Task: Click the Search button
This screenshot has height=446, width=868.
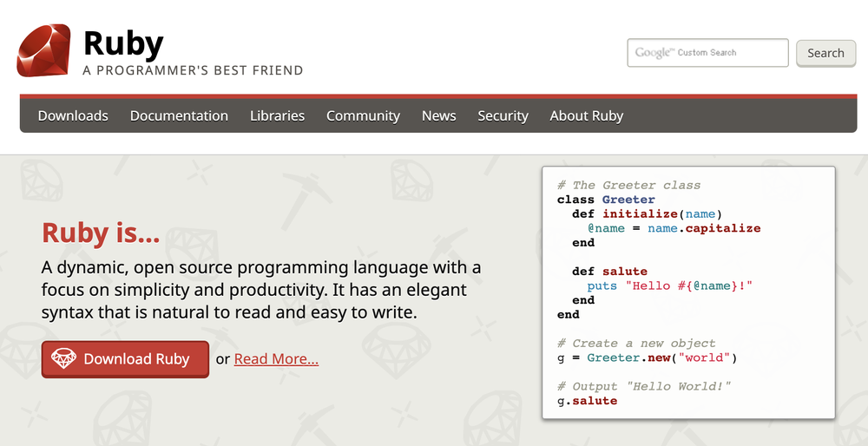Action: point(826,53)
